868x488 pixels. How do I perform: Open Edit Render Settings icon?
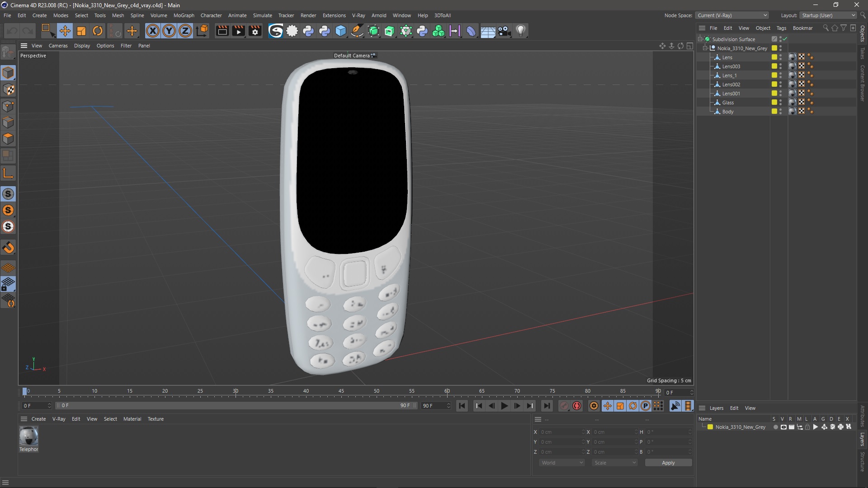pos(255,31)
